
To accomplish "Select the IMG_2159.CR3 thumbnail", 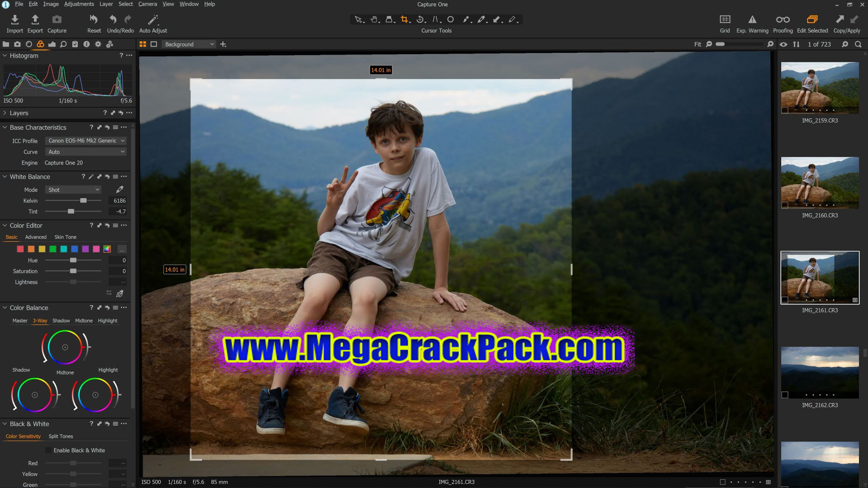I will (x=820, y=88).
